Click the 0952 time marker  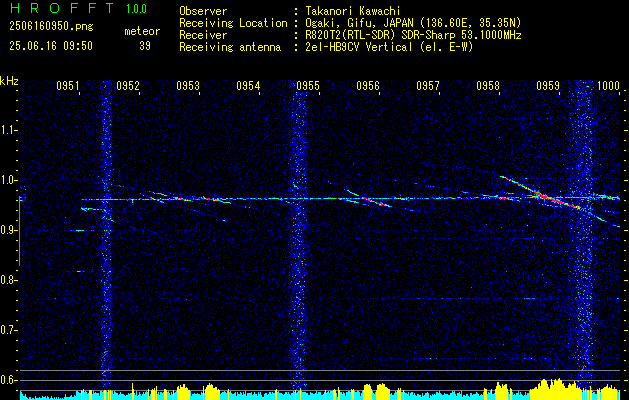coord(128,85)
